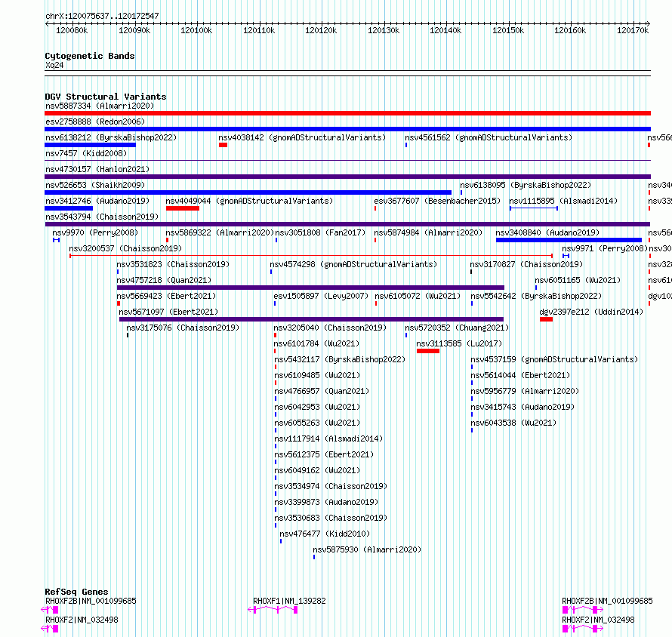Screen dimensions: 672x637
Task: Open nsv6138212 (ByrskaBishop2022) variant
Action: (x=111, y=137)
